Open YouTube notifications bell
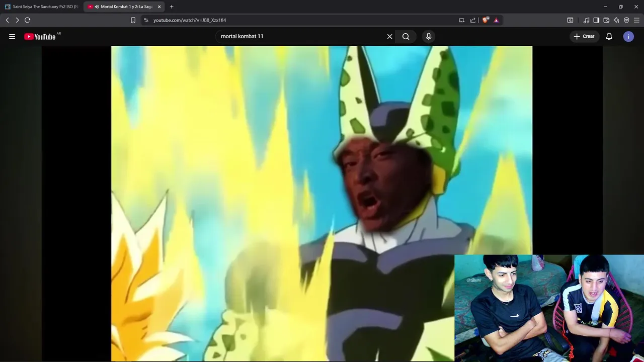The height and width of the screenshot is (362, 644). coord(609,36)
